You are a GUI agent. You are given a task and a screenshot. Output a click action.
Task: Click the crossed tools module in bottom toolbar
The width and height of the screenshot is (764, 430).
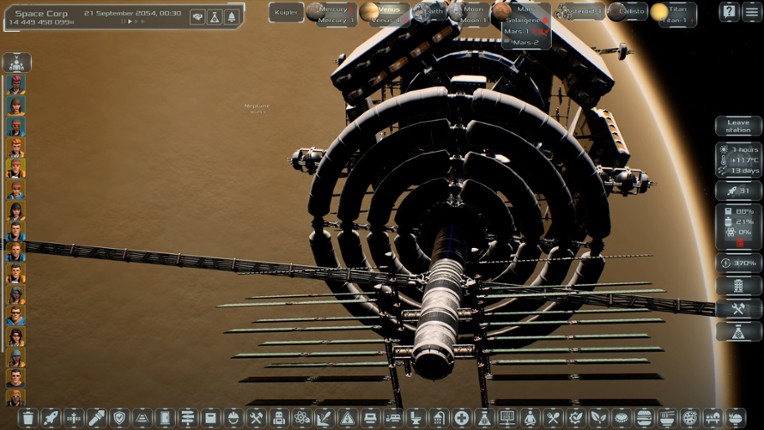point(255,418)
